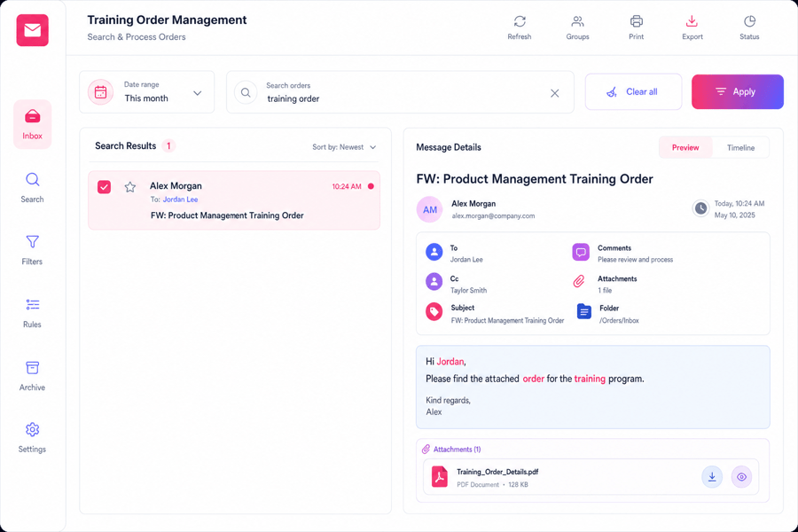Open Archive in the sidebar

[32, 376]
